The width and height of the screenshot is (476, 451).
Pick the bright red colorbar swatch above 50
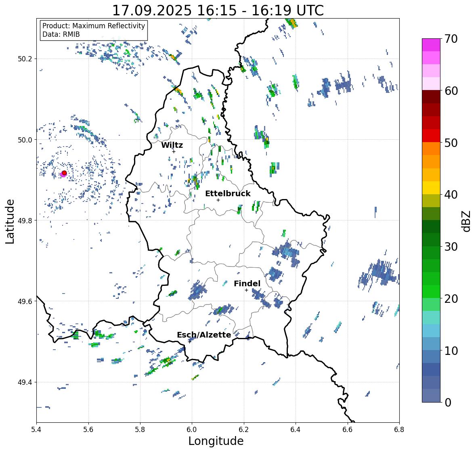[x=431, y=136]
